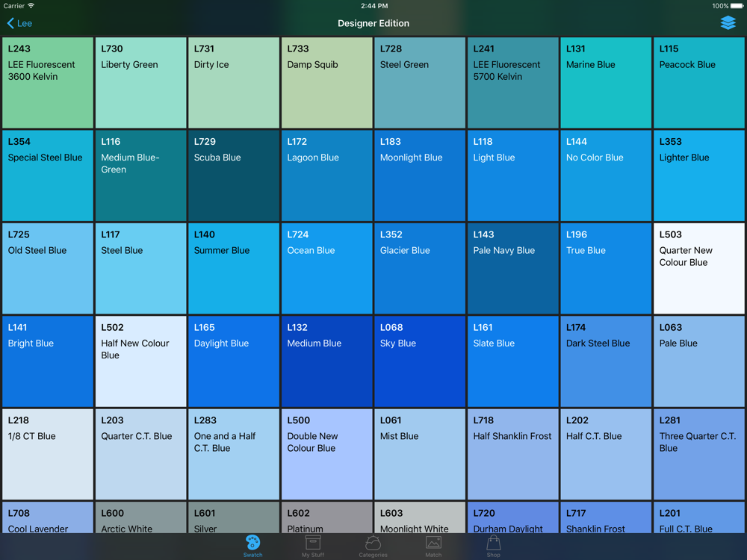
Task: Select the L601 Silver swatch
Action: coord(233,517)
